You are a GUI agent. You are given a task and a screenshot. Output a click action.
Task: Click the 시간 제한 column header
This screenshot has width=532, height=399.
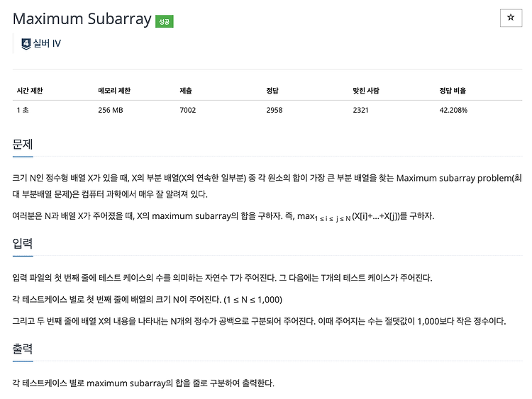(30, 91)
